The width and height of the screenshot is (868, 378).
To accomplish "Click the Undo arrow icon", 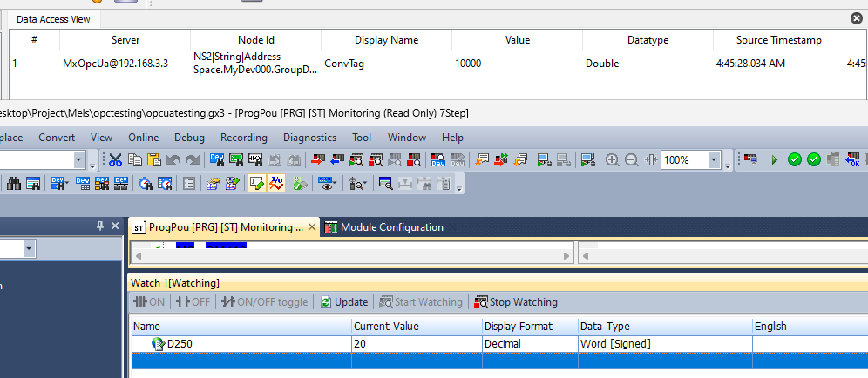I will click(x=173, y=160).
